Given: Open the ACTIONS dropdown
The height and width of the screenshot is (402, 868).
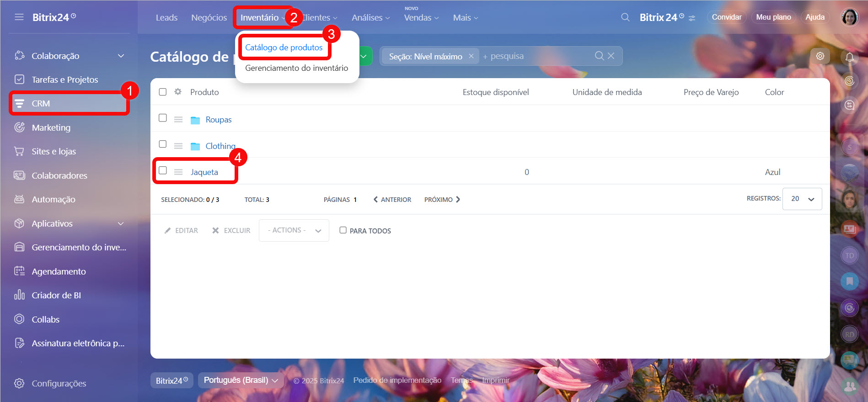Looking at the screenshot, I should (x=294, y=230).
